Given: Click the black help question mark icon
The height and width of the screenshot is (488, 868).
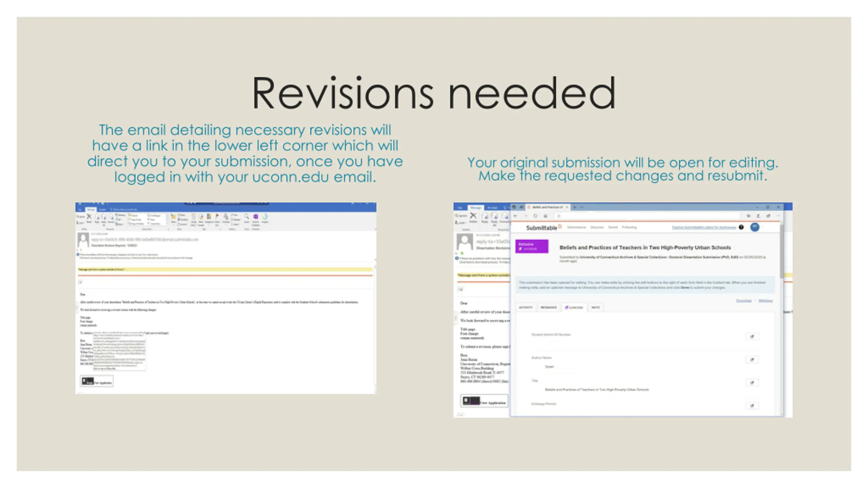Looking at the screenshot, I should 741,227.
